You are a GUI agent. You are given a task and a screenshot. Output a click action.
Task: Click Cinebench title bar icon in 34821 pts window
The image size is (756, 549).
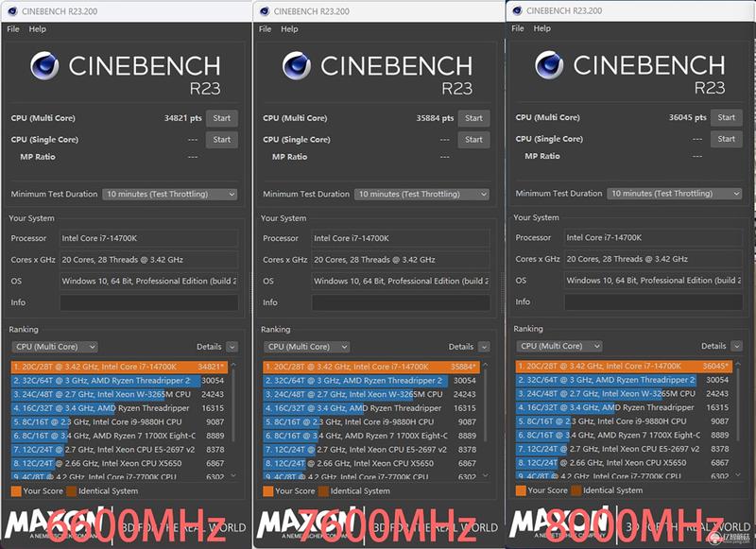click(x=12, y=11)
